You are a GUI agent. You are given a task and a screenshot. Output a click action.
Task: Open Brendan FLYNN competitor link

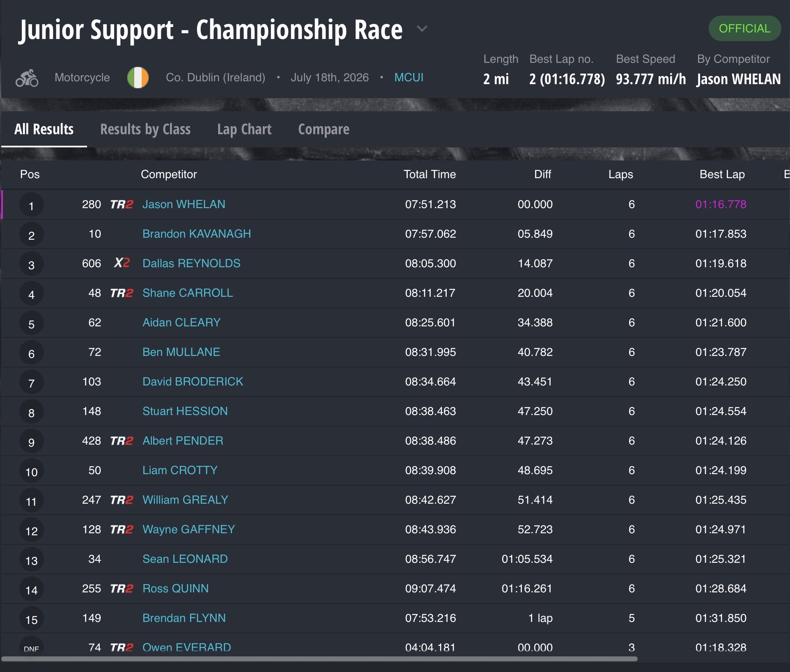coord(184,618)
